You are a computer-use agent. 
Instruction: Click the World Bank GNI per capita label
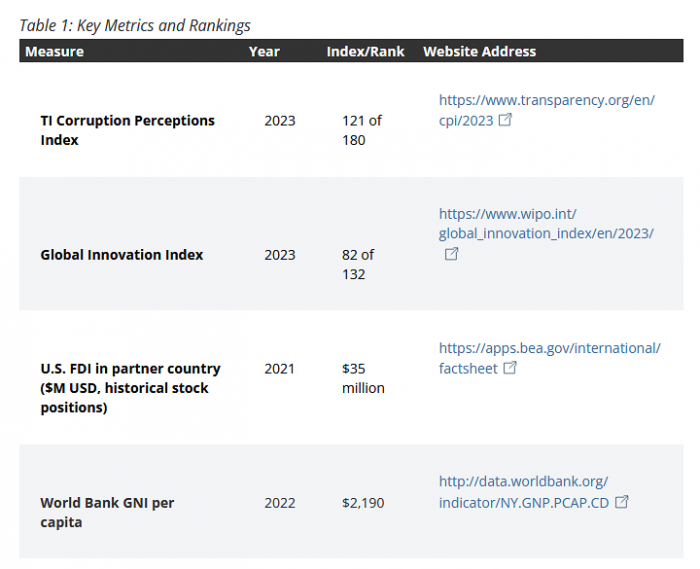(x=107, y=512)
